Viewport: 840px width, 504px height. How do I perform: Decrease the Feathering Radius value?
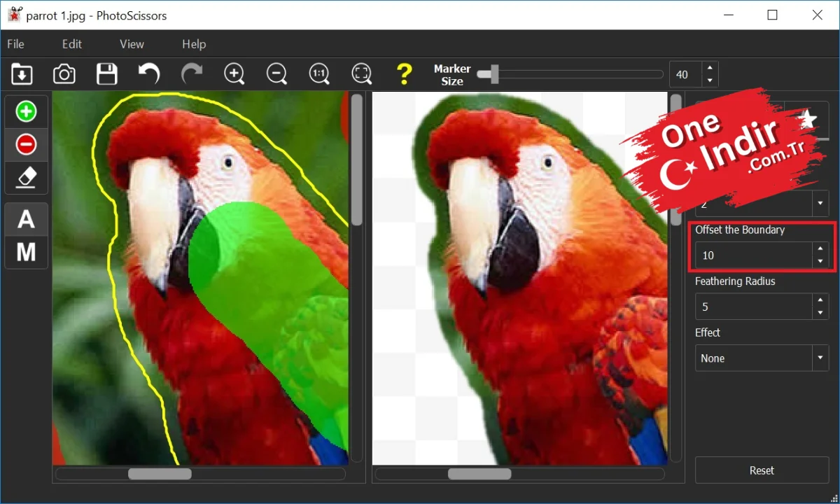820,313
